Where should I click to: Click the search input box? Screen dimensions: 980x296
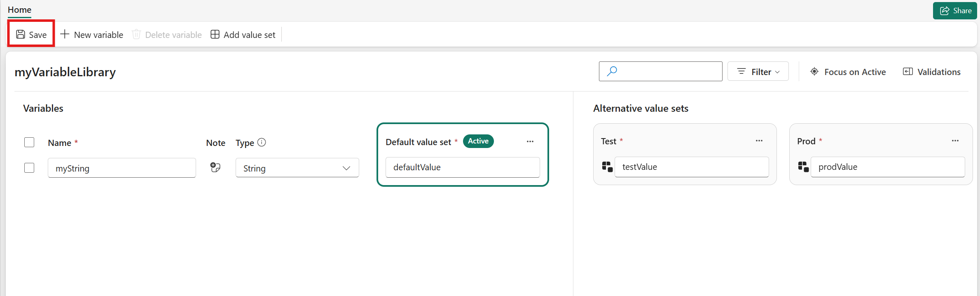[668, 72]
